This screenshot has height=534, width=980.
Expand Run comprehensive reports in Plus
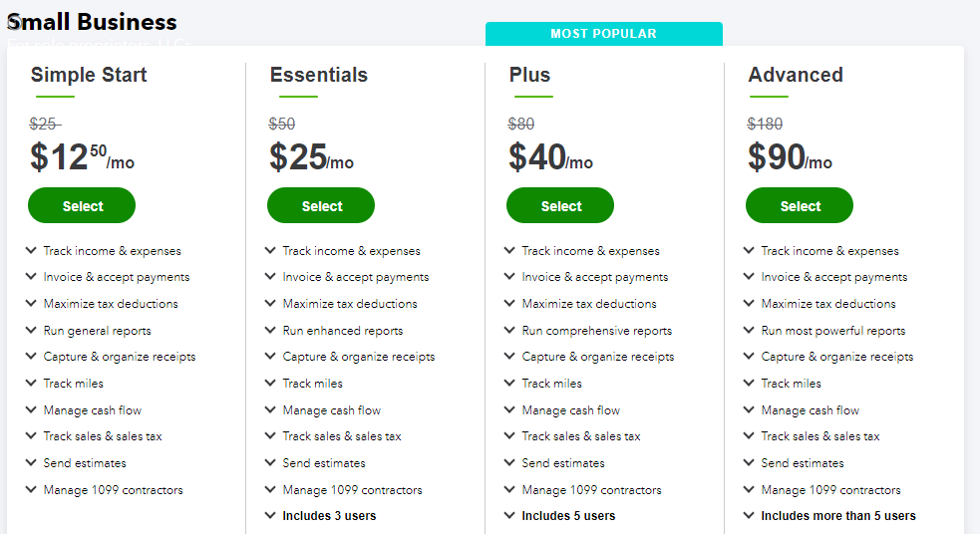(x=588, y=331)
